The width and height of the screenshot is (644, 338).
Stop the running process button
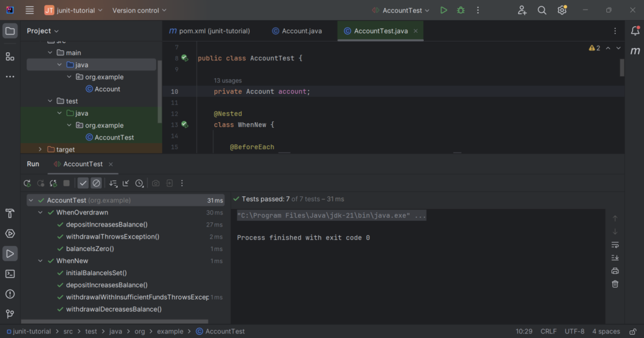click(x=67, y=183)
